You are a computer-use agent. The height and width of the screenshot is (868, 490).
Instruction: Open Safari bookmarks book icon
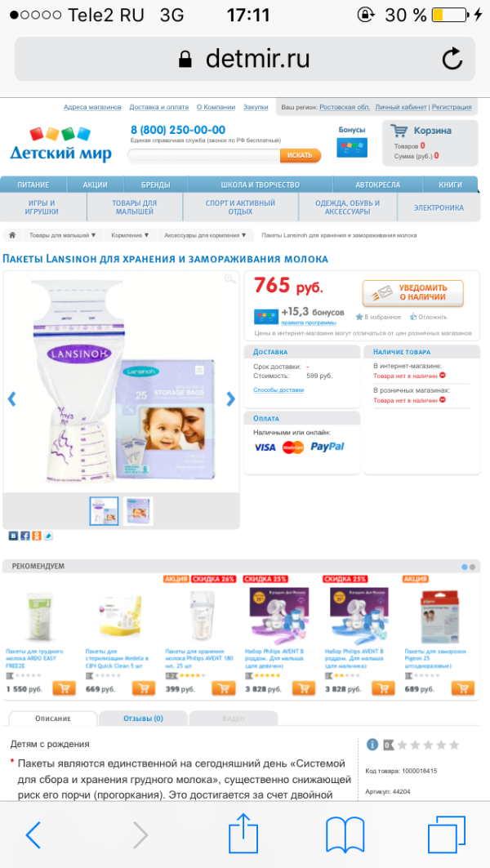coord(345,835)
